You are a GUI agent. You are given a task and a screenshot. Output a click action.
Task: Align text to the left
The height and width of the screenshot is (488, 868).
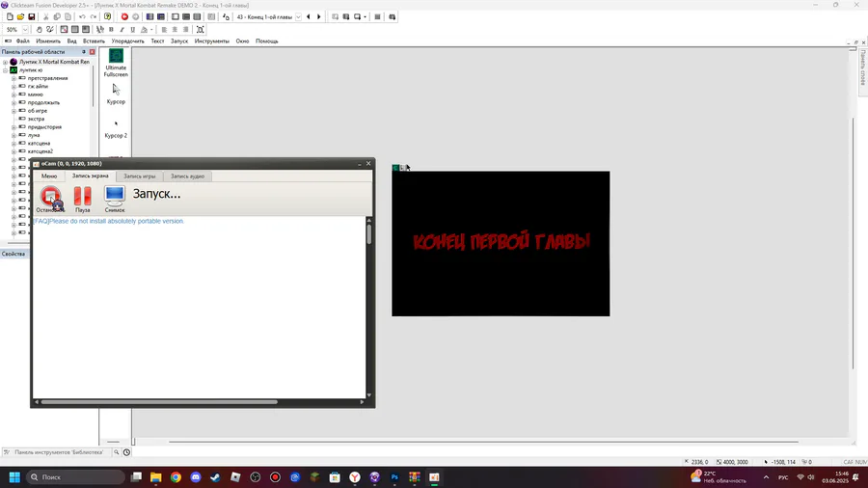[164, 29]
